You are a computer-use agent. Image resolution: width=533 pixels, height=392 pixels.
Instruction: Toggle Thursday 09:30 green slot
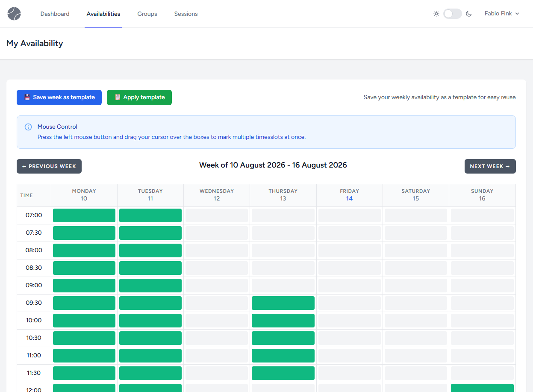click(x=283, y=303)
